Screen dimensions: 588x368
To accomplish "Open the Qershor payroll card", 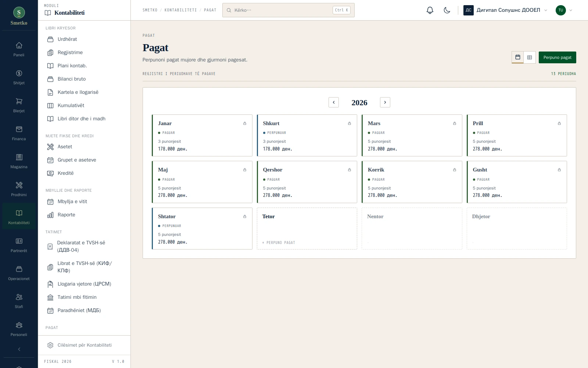I will coord(307,182).
